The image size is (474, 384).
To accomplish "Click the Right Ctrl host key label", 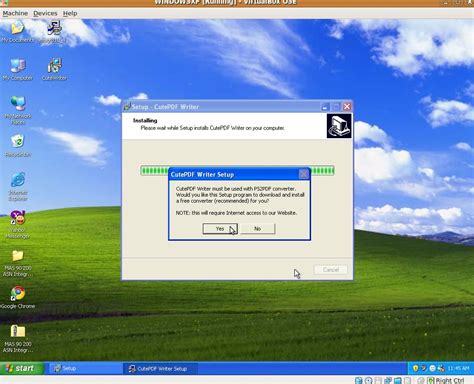I will (450, 380).
